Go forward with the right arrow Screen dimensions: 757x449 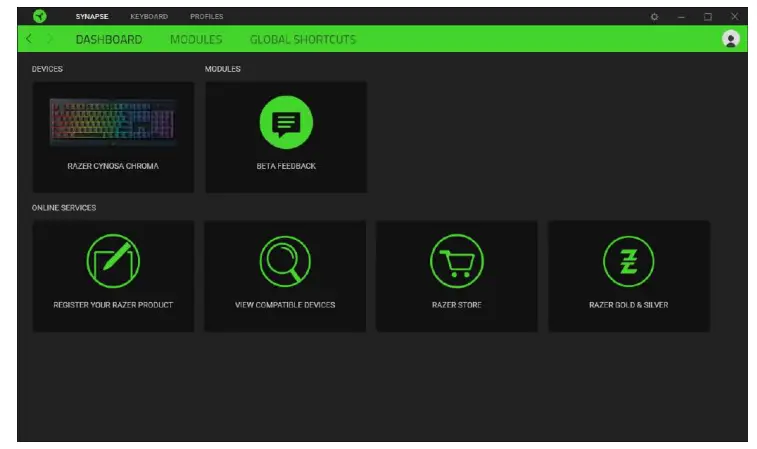49,39
